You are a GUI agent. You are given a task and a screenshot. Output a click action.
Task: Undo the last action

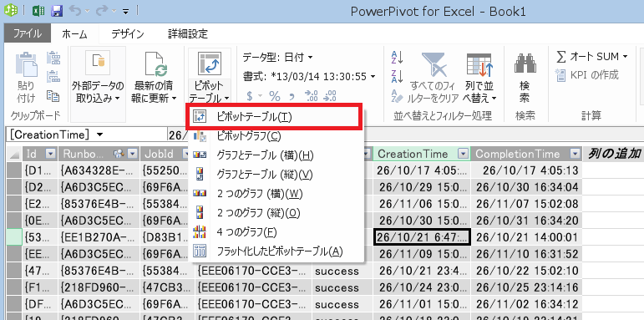[75, 11]
